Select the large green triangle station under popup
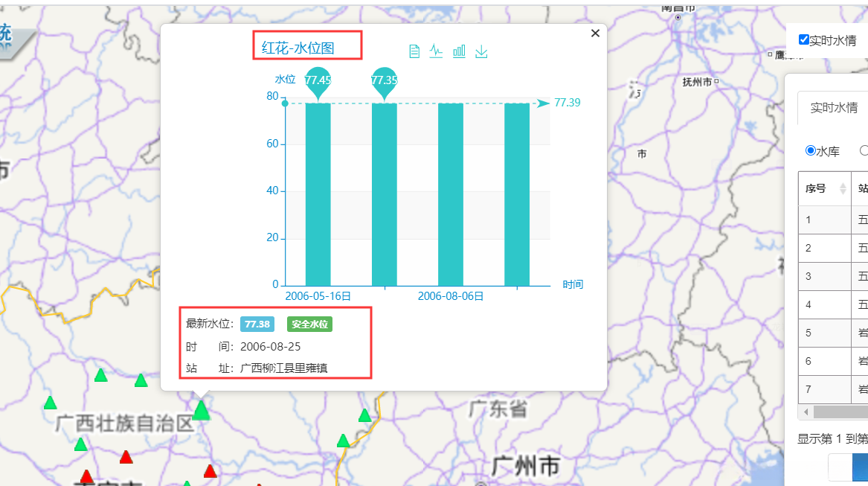Screen dimensions: 868x486 [x=201, y=411]
